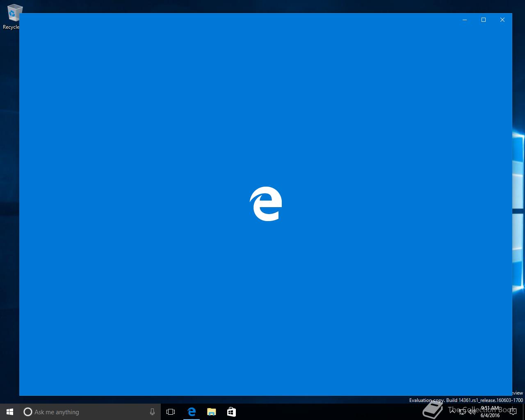The height and width of the screenshot is (420, 525).
Task: Click the Cortana circle icon
Action: (x=27, y=412)
